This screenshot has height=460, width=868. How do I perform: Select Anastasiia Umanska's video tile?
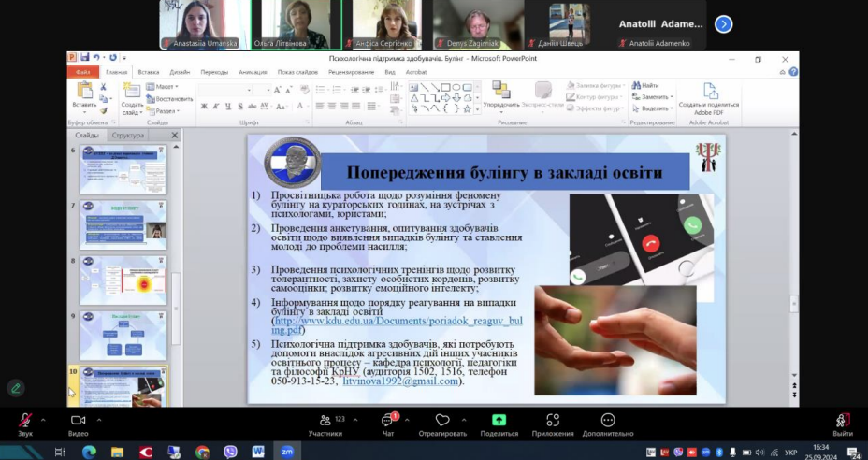(205, 25)
